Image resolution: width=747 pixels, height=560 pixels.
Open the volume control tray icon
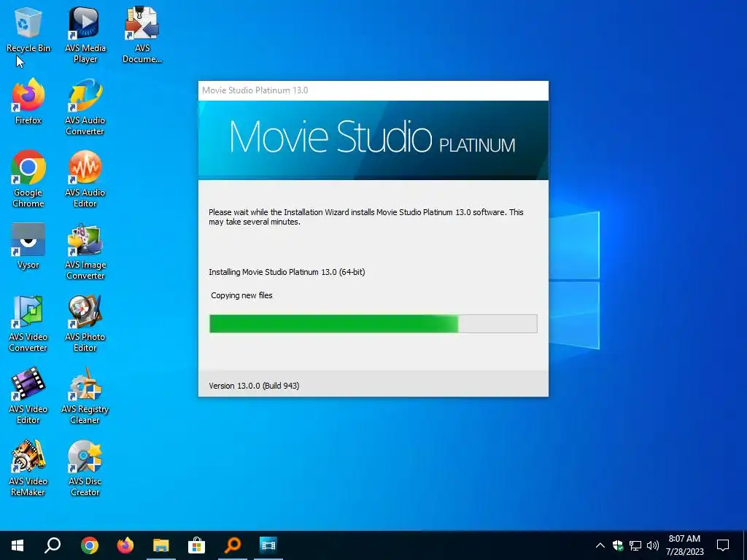point(653,545)
